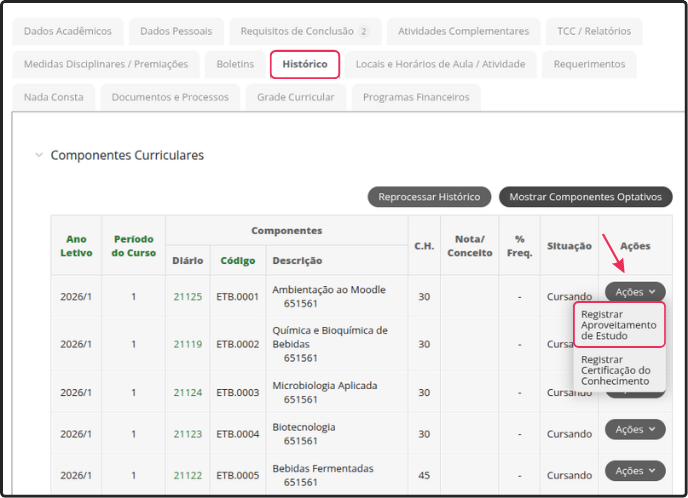Click the Situação column header

point(569,246)
